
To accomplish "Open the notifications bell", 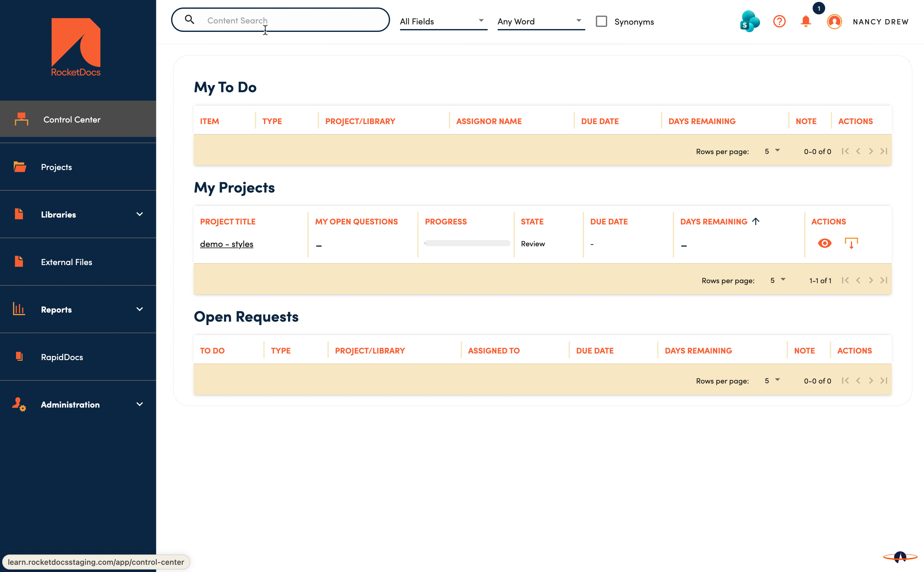I will 805,22.
